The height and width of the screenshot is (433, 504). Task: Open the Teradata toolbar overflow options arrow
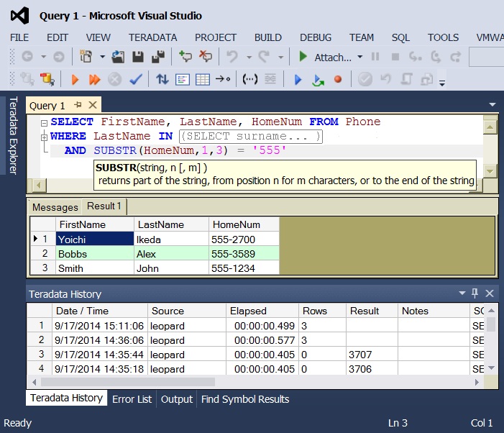[x=442, y=83]
